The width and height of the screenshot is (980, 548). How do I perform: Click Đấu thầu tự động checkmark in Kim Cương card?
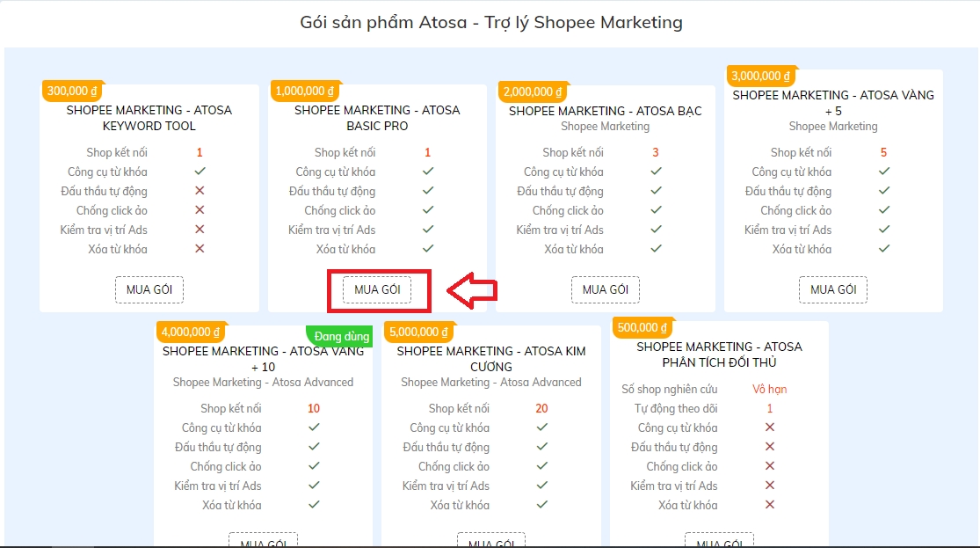[542, 447]
